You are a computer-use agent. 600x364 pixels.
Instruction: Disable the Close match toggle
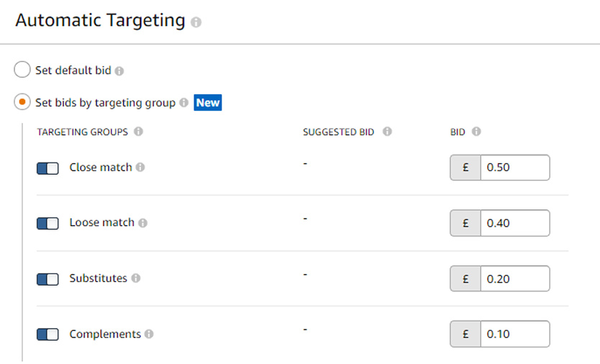[x=47, y=168]
